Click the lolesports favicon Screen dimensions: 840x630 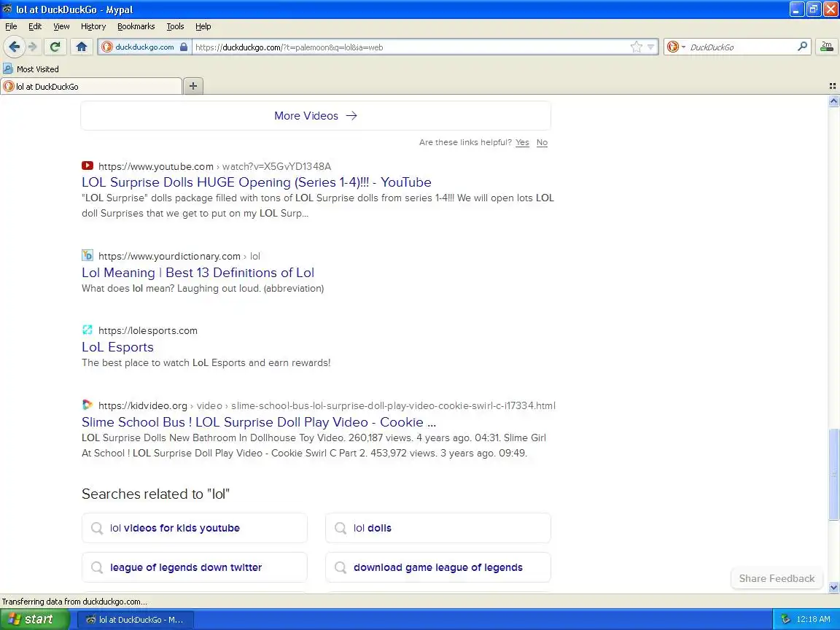(x=87, y=330)
